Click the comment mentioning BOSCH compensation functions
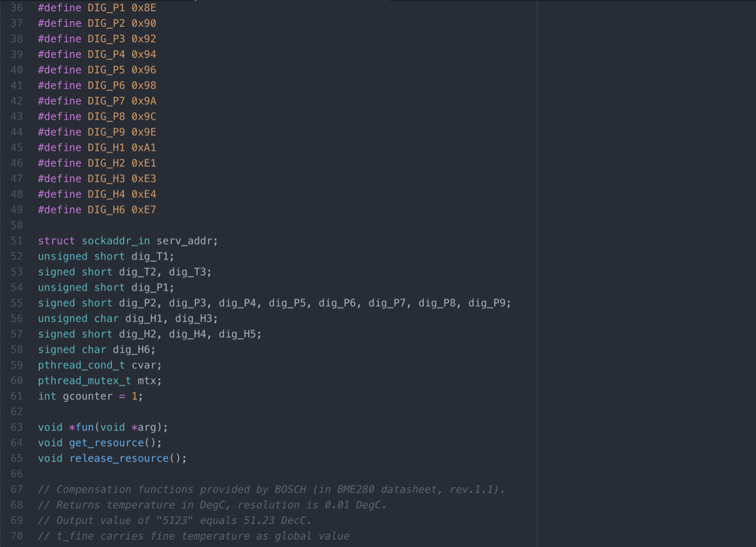 tap(271, 490)
